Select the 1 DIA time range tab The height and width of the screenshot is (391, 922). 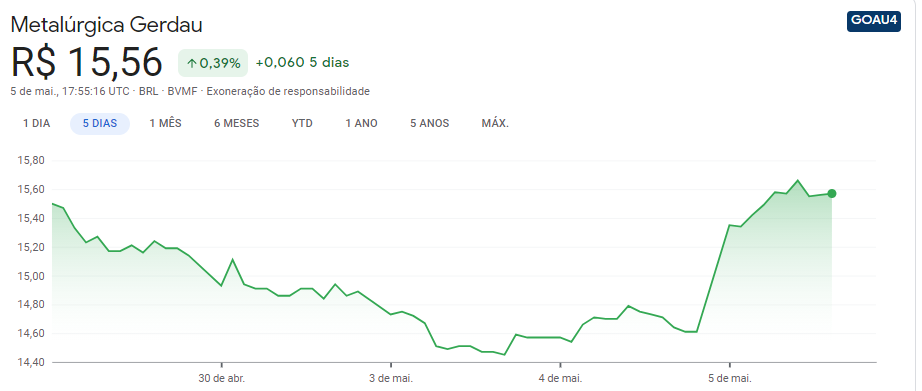pos(36,123)
